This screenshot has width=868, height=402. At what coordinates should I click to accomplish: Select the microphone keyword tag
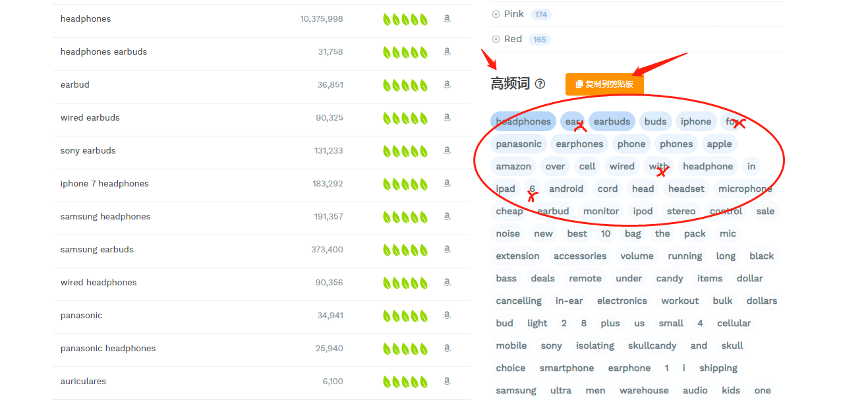pyautogui.click(x=745, y=188)
